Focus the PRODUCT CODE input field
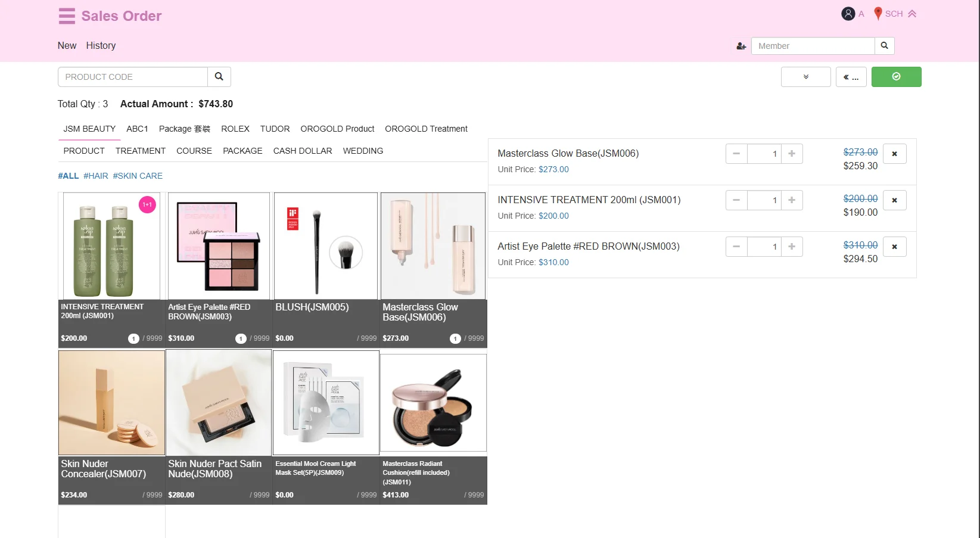This screenshot has height=538, width=980. (133, 77)
